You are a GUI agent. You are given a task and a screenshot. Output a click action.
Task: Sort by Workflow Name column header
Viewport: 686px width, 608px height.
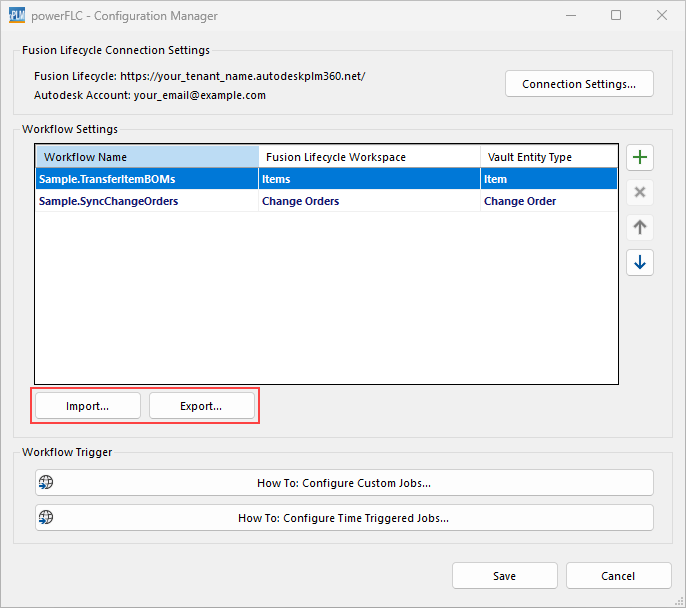(x=146, y=157)
